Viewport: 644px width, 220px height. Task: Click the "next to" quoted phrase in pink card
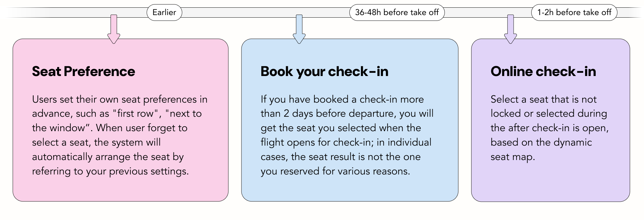pos(183,114)
